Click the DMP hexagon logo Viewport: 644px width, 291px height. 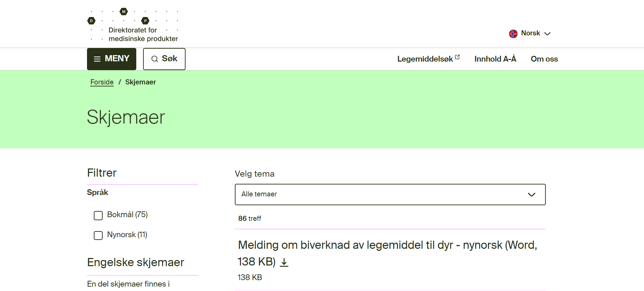coord(124,12)
